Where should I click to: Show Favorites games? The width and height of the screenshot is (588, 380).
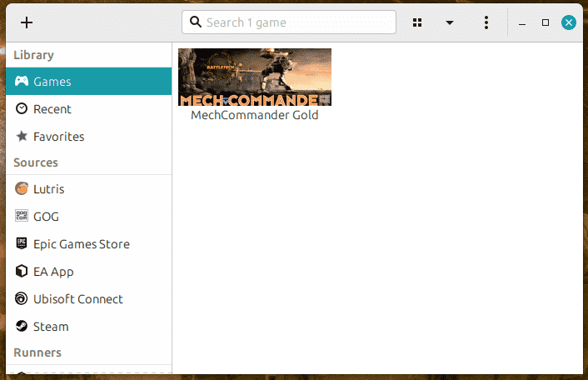tap(89, 136)
